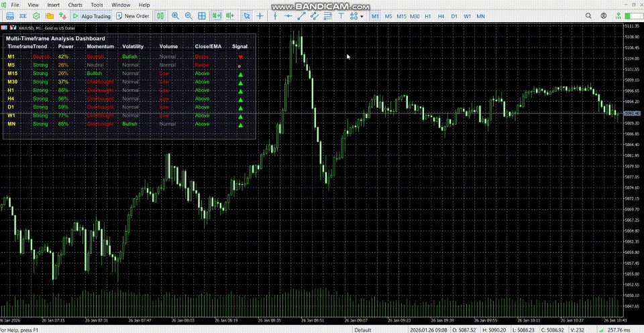This screenshot has height=333, width=644.
Task: Click the Multi-Timeframe Analysis Dashboard title
Action: click(x=56, y=39)
